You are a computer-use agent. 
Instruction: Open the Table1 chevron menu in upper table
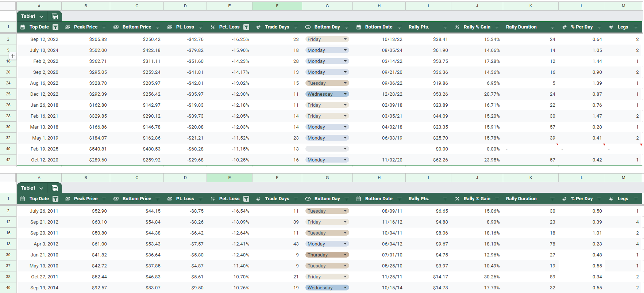pos(41,16)
